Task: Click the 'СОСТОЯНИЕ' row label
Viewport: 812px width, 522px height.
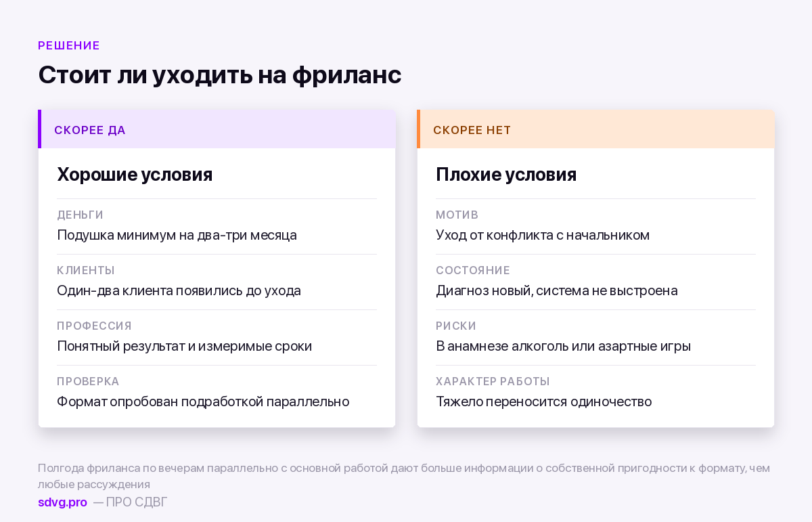Action: [473, 270]
